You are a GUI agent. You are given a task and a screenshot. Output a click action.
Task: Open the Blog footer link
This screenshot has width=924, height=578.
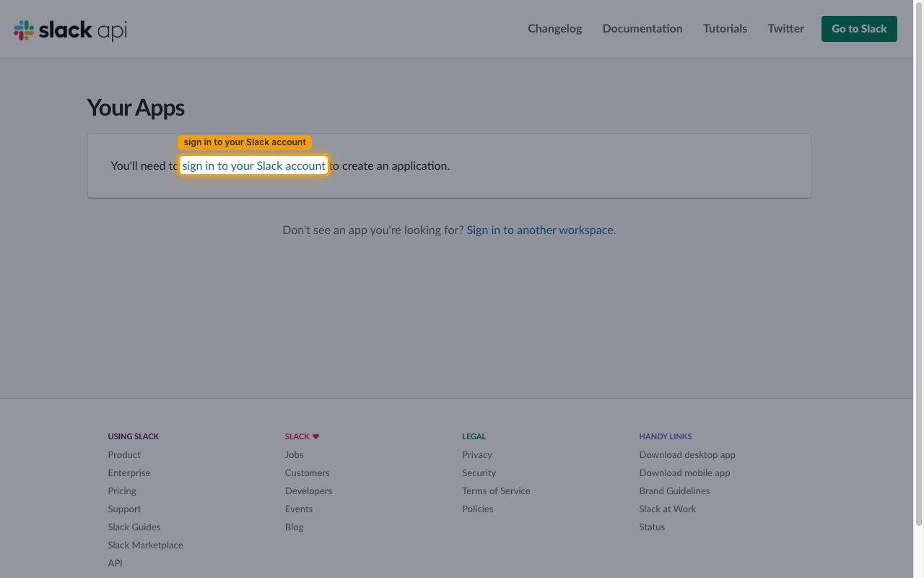click(294, 527)
